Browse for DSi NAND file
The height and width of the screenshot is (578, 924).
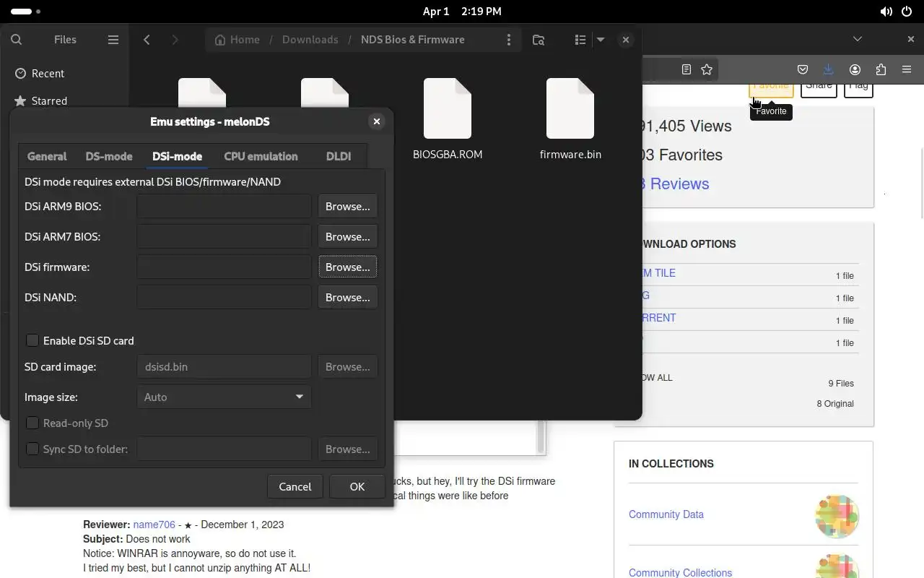tap(348, 298)
